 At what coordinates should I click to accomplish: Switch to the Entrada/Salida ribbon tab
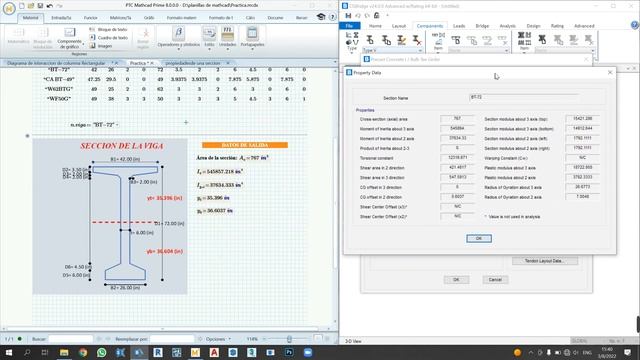click(x=61, y=18)
